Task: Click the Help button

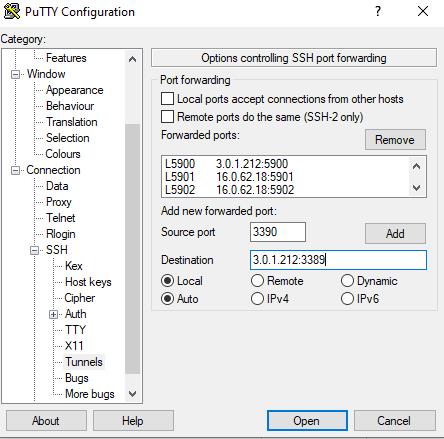Action: point(133,421)
